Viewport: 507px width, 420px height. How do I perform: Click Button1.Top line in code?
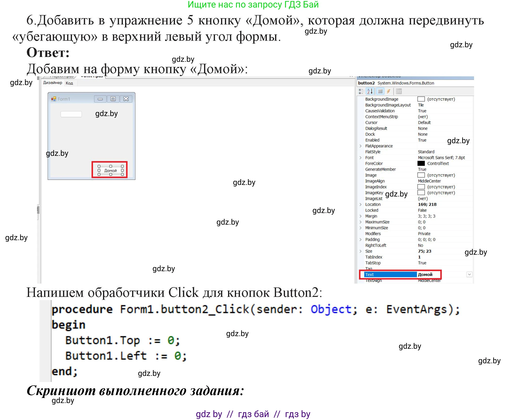tap(123, 340)
